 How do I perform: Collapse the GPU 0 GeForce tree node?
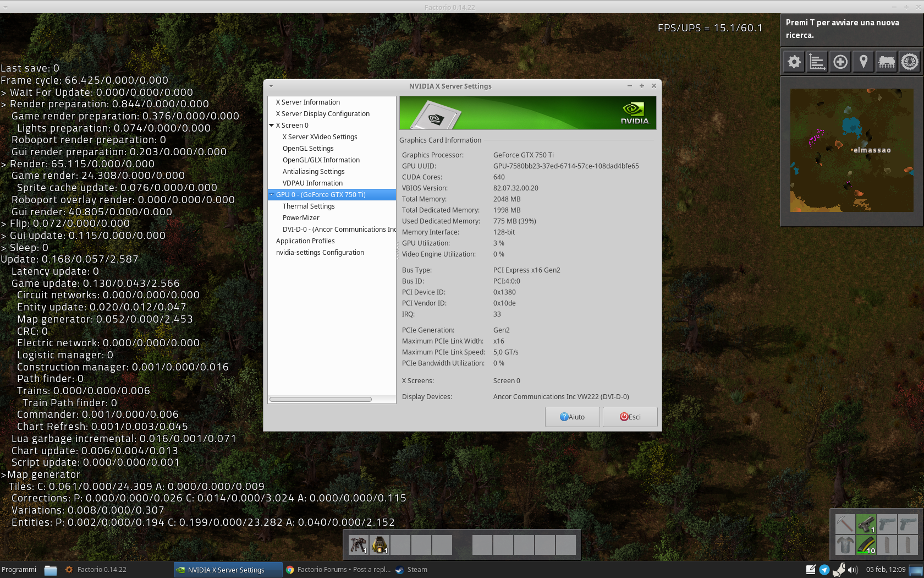[x=271, y=195]
